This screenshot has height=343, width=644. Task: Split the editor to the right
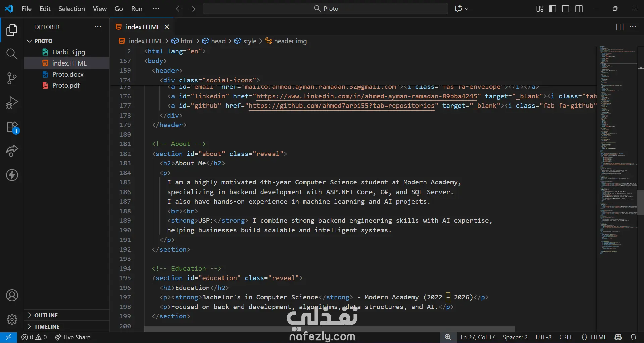click(x=620, y=27)
